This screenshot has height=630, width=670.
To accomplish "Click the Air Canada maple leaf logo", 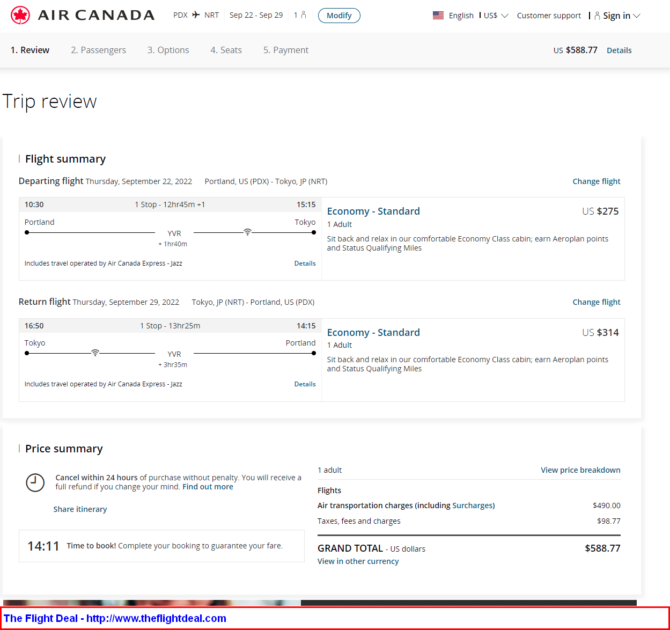I will (x=20, y=15).
